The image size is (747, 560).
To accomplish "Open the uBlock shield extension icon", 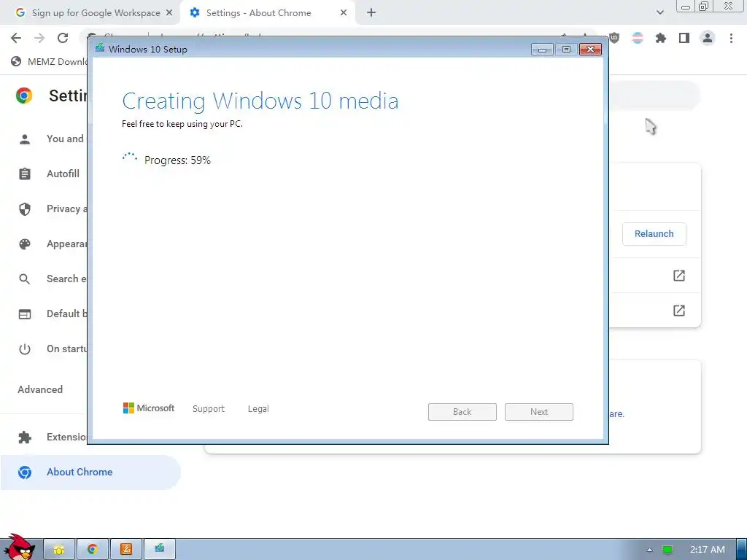I will click(x=614, y=38).
